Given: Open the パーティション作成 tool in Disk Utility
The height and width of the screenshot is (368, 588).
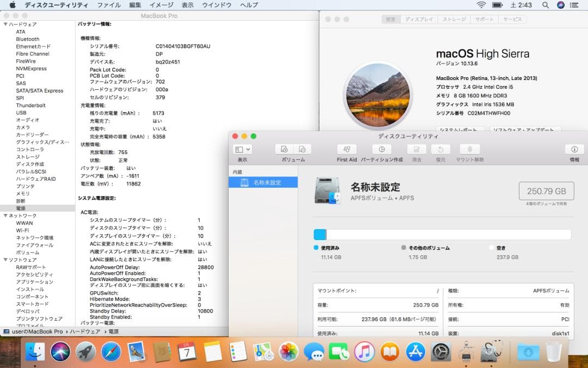Looking at the screenshot, I should click(x=381, y=149).
